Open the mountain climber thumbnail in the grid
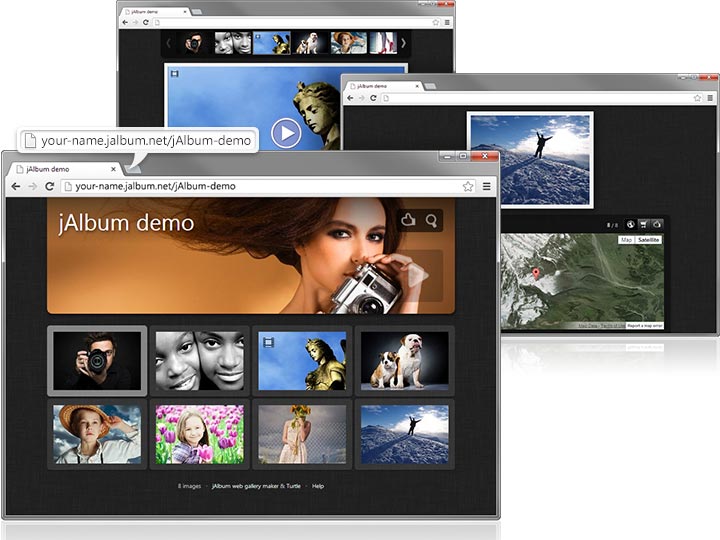 (405, 434)
